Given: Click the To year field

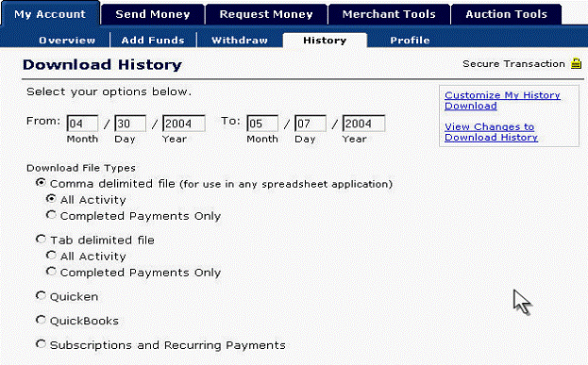Looking at the screenshot, I should click(363, 124).
